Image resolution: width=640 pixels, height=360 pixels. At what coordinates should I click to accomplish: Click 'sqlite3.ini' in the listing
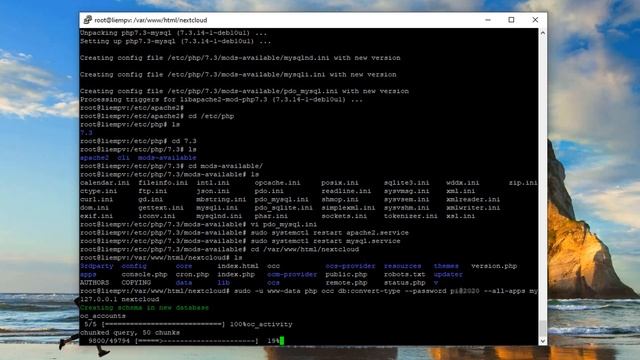coord(407,182)
